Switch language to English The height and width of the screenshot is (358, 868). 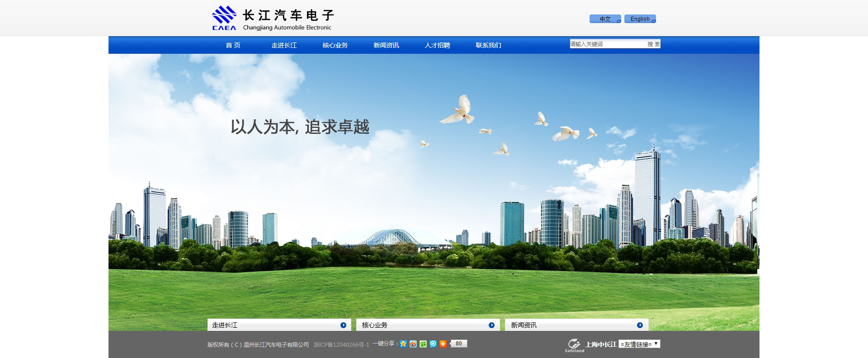(x=640, y=19)
